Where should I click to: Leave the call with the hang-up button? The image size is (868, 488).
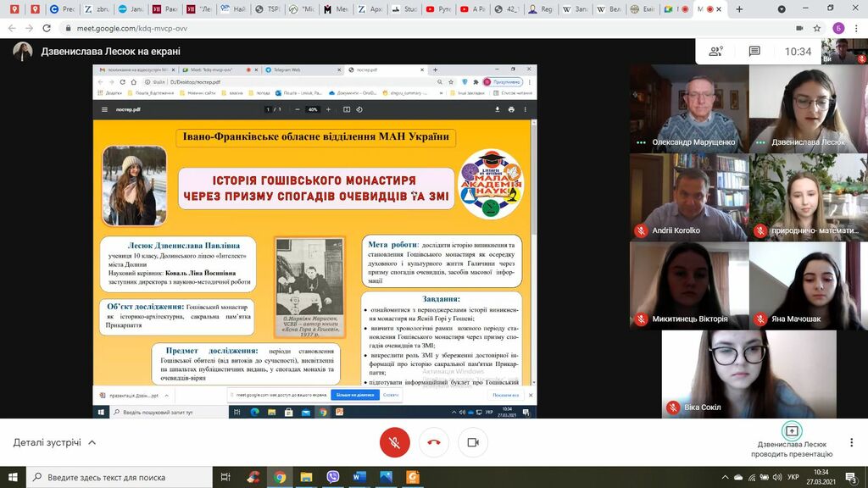coord(434,442)
